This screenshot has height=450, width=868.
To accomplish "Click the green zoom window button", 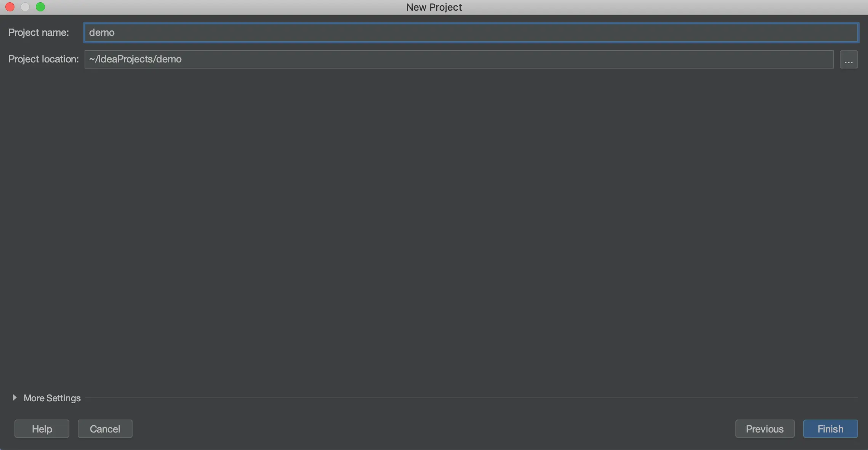I will point(40,7).
